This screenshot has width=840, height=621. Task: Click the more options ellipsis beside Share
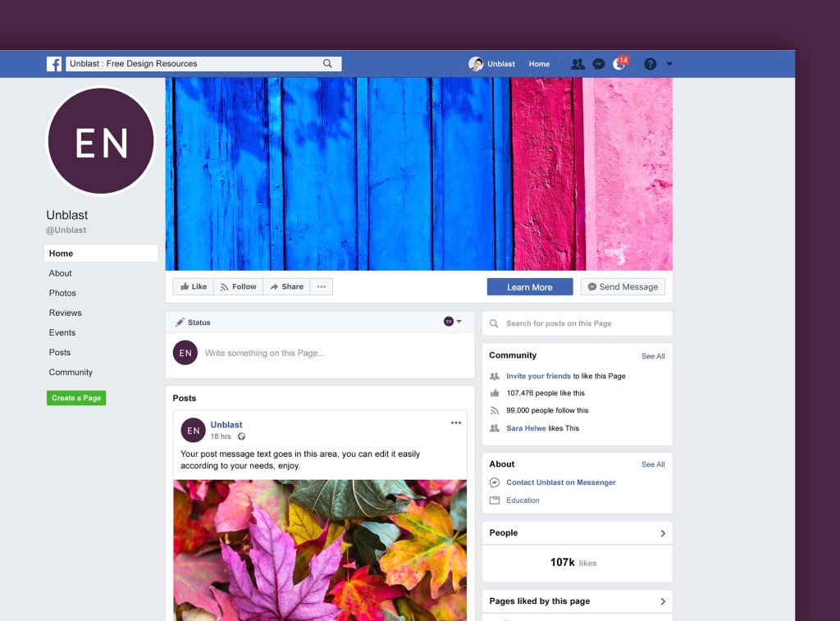pos(321,287)
